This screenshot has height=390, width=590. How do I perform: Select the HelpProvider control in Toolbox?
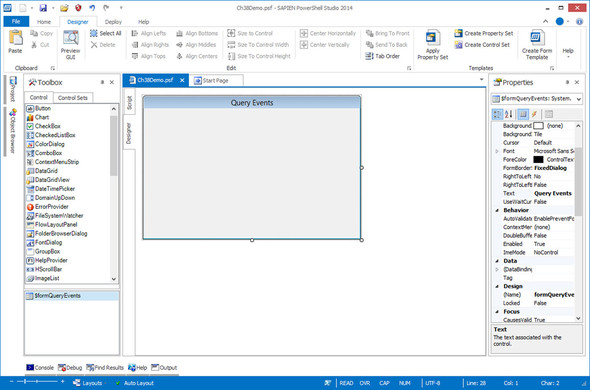pos(47,261)
